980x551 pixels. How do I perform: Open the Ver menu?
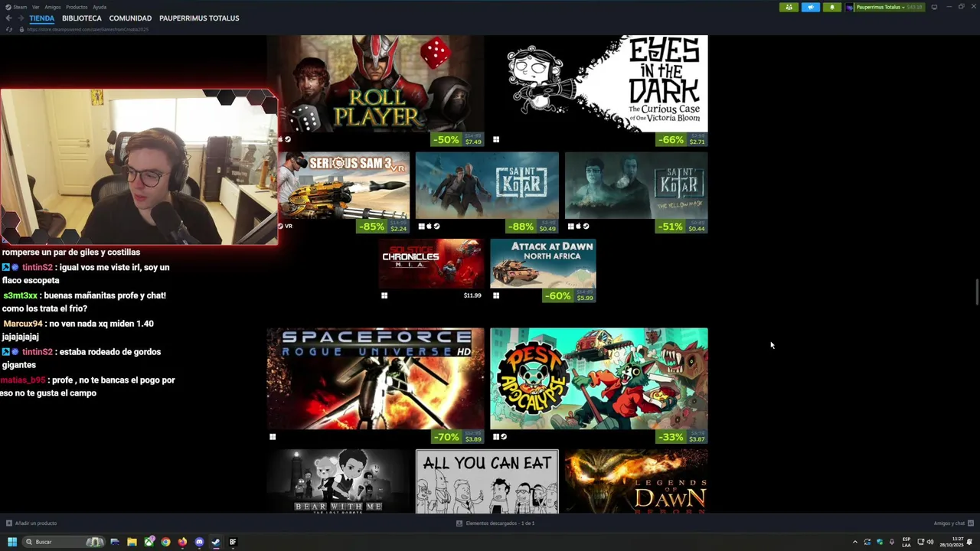click(35, 7)
